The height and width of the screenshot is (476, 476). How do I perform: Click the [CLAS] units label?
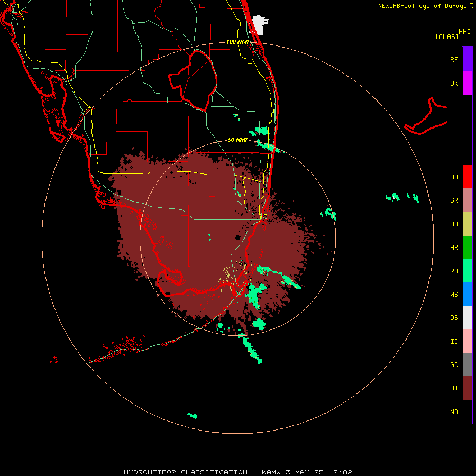click(x=447, y=36)
